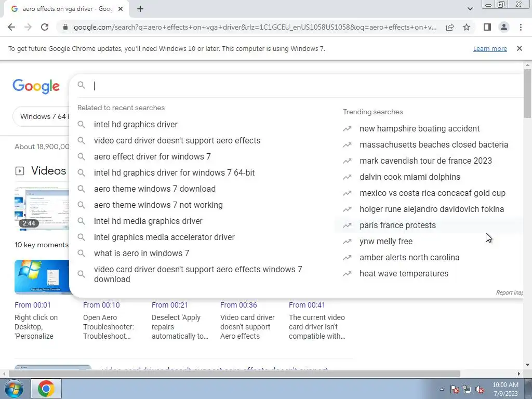Share this page icon in address bar
This screenshot has width=532, height=399.
pos(450,27)
